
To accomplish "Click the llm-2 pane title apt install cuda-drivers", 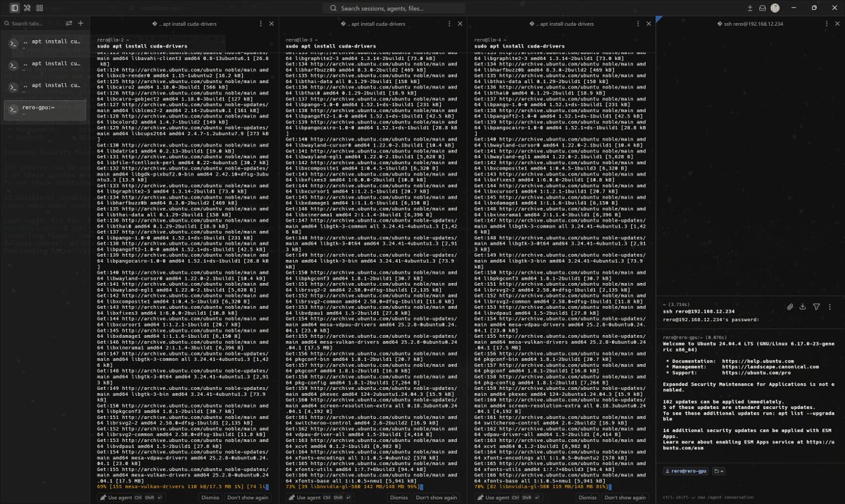I will [x=184, y=23].
